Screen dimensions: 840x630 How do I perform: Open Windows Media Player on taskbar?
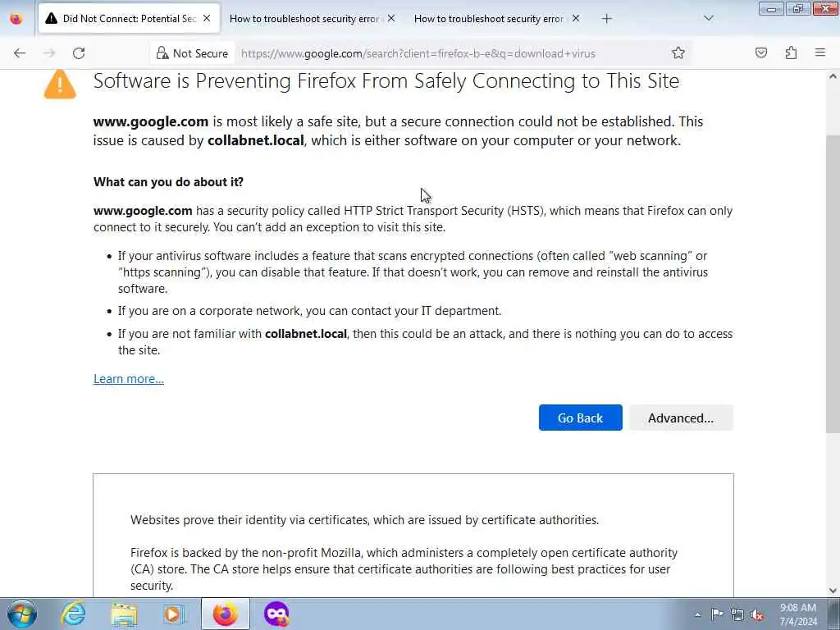(x=174, y=614)
